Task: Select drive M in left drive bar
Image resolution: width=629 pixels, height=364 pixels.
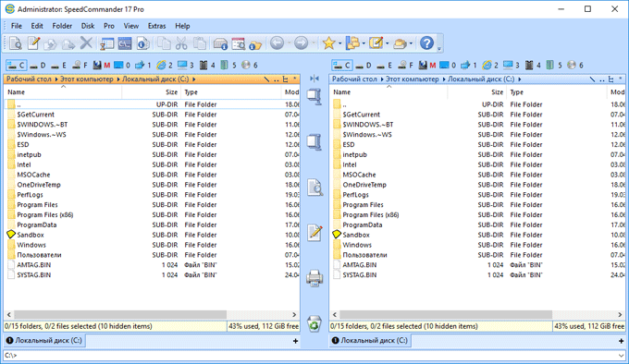Action: 102,65
